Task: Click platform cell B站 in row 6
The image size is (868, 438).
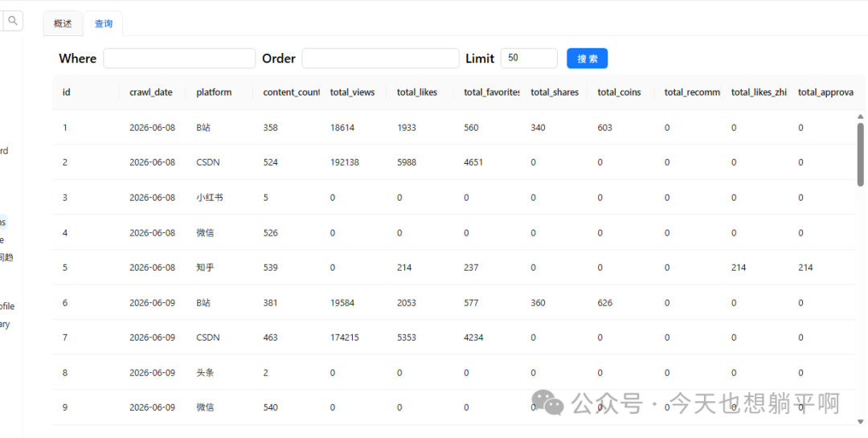Action: 203,303
